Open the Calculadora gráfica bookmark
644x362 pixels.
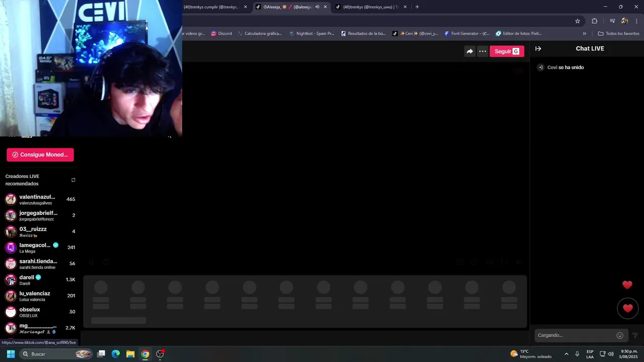[260, 34]
